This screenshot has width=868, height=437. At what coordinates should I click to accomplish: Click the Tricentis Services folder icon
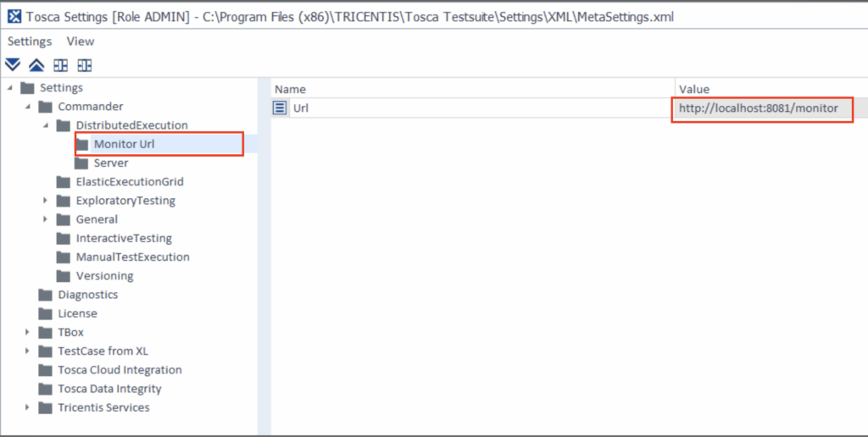pyautogui.click(x=46, y=407)
